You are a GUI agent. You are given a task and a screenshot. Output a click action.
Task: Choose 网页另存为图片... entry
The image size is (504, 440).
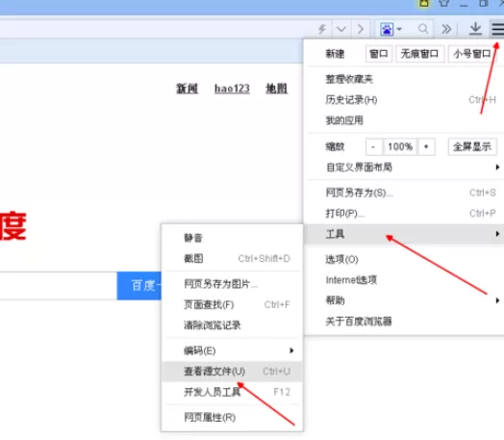pyautogui.click(x=232, y=284)
